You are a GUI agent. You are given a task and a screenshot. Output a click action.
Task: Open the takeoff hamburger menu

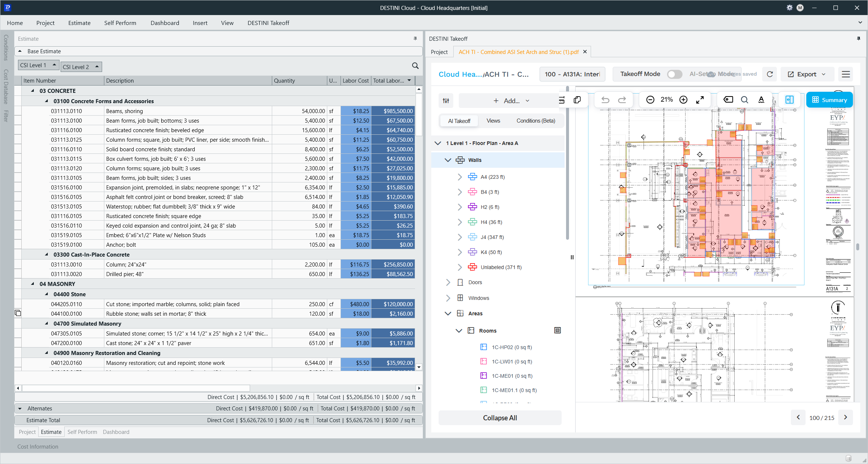tap(846, 74)
